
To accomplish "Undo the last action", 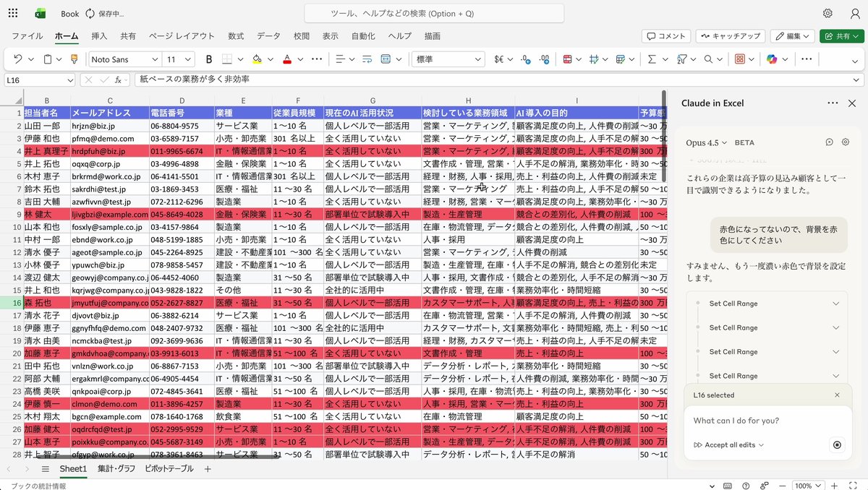I will pyautogui.click(x=18, y=59).
